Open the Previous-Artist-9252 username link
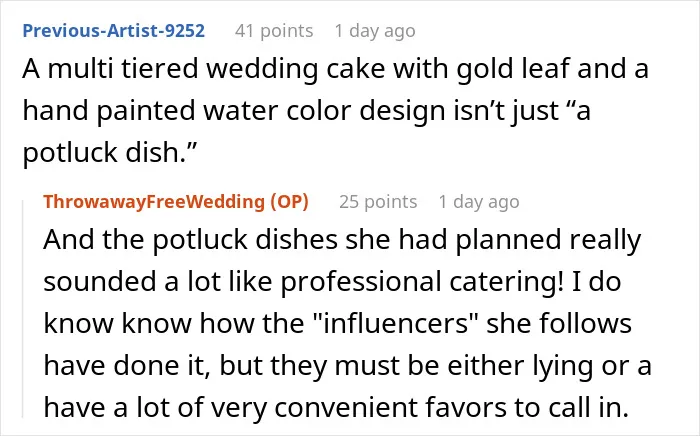The image size is (700, 436). point(113,31)
